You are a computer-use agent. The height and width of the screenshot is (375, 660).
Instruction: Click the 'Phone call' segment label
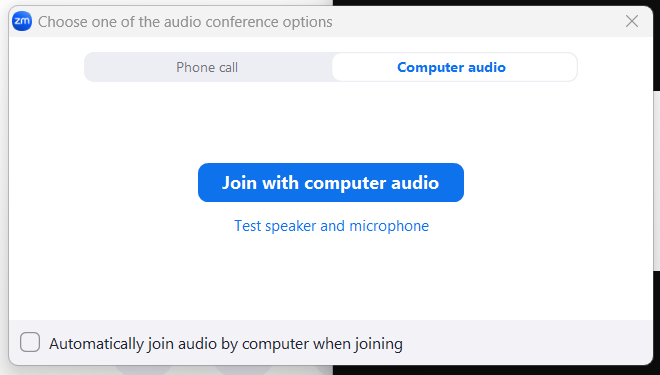pos(207,67)
